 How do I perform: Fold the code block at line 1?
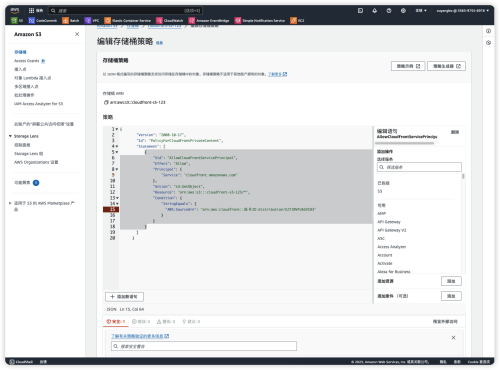pos(117,129)
